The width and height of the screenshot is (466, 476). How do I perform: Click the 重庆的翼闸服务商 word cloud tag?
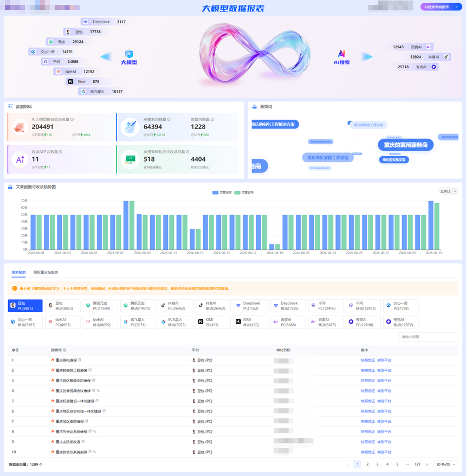tap(406, 145)
